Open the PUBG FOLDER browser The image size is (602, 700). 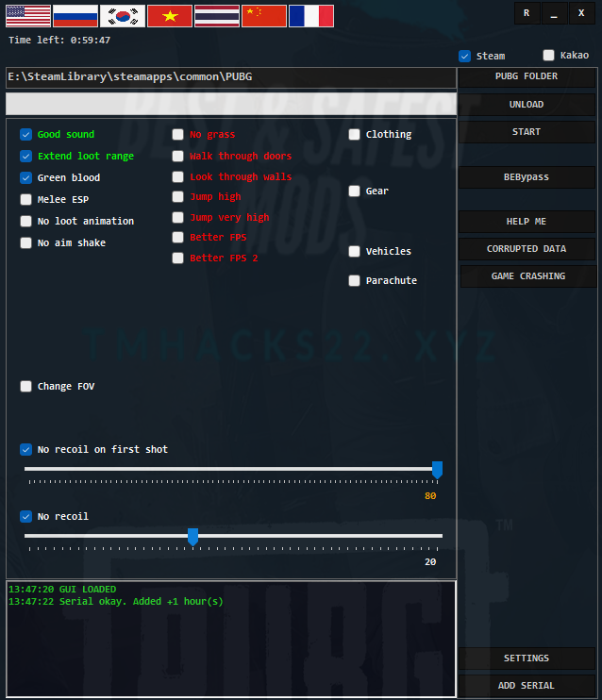click(527, 76)
